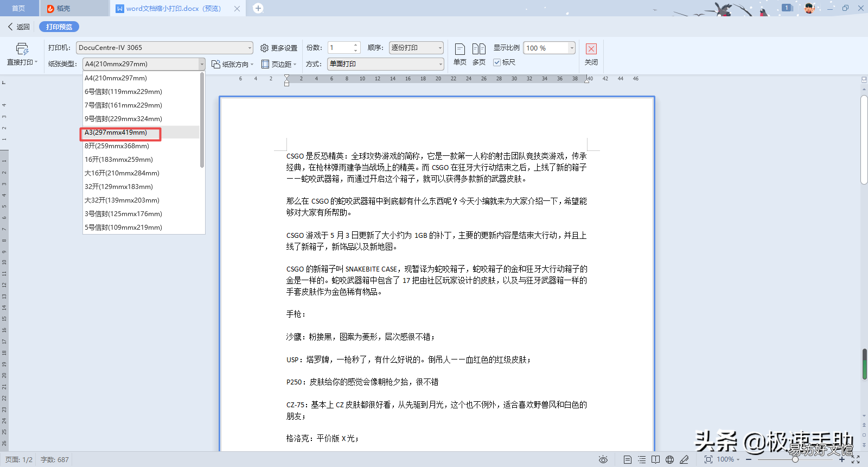Viewport: 868px width, 467px height.
Task: Switch to outline view icon
Action: click(x=642, y=459)
